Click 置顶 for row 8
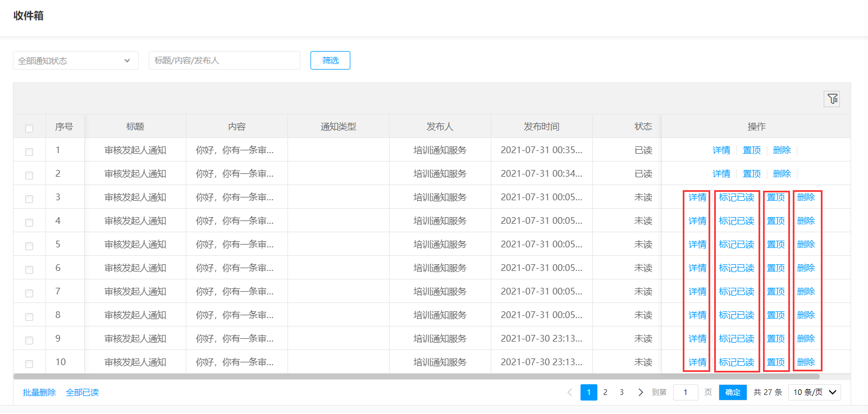The image size is (868, 414). [x=776, y=315]
